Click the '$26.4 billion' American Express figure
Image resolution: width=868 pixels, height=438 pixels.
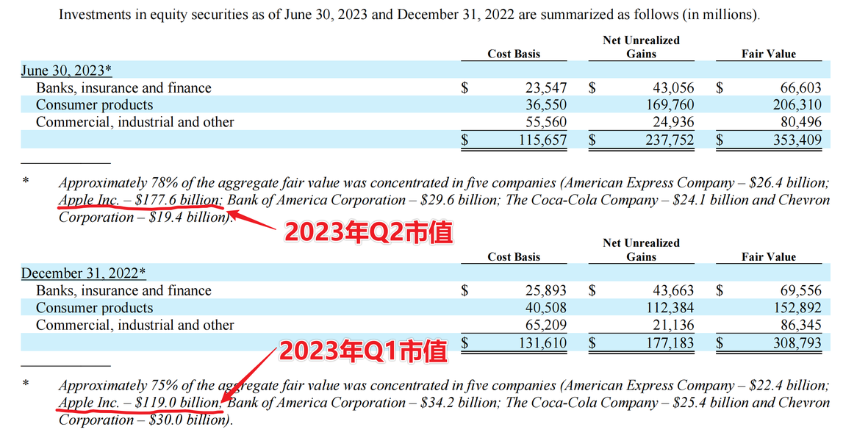789,183
